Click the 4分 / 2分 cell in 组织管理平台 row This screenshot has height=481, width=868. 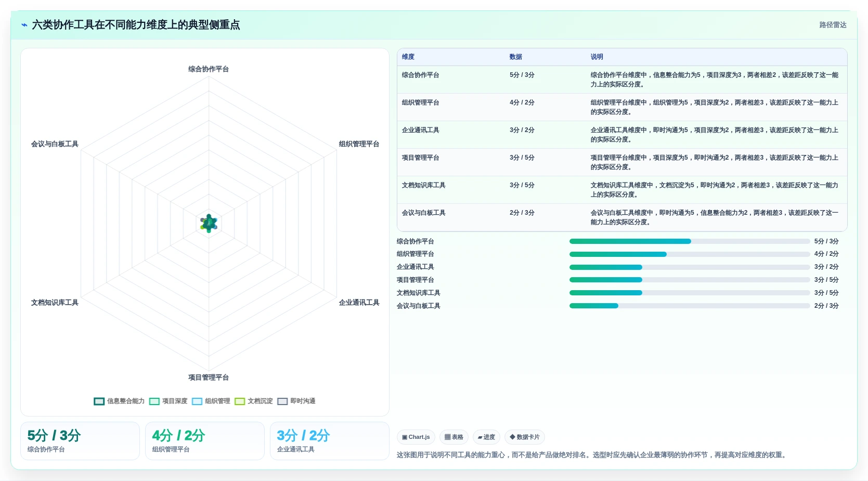[x=522, y=102]
